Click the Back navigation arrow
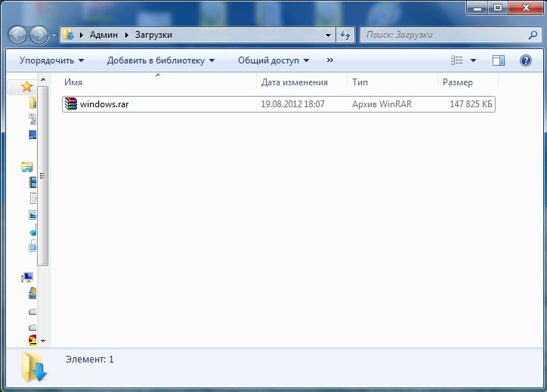Viewport: 547px width, 392px height. coord(17,35)
